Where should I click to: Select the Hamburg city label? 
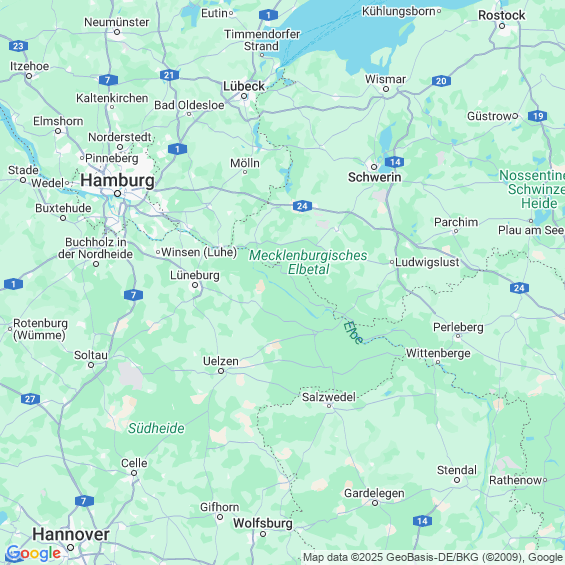pos(117,180)
